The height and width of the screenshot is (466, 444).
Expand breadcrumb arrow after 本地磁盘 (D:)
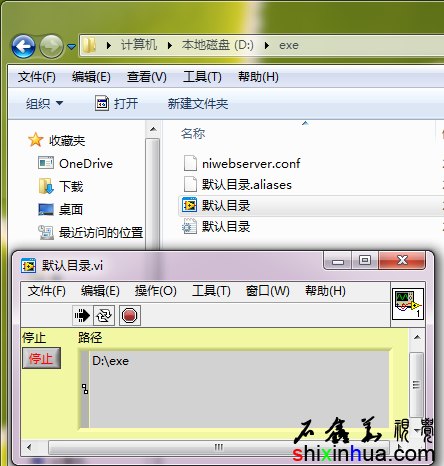pos(267,45)
